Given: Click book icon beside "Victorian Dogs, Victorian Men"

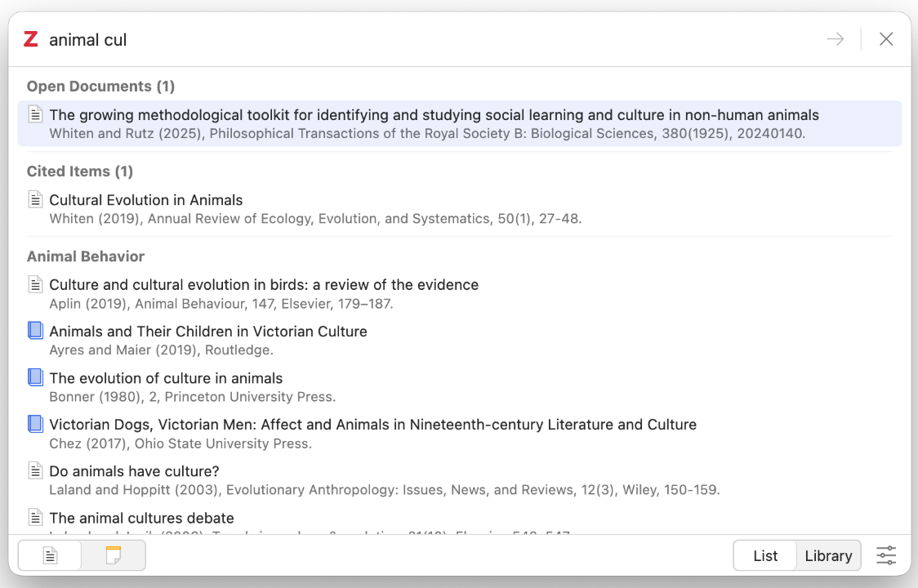Looking at the screenshot, I should pyautogui.click(x=35, y=424).
